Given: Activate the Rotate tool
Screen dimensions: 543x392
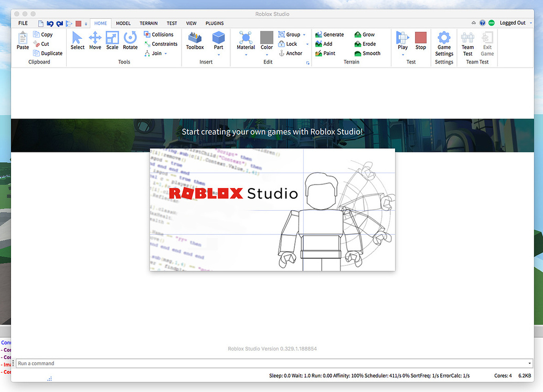Looking at the screenshot, I should pyautogui.click(x=130, y=40).
